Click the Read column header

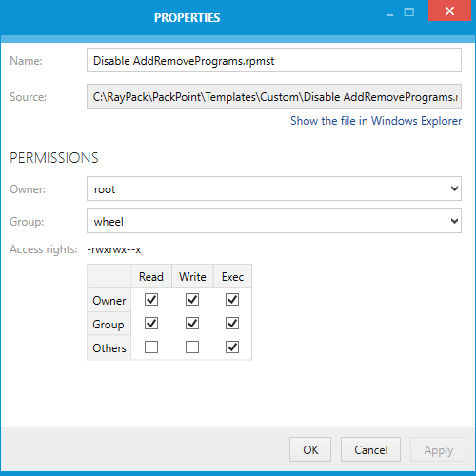point(151,277)
